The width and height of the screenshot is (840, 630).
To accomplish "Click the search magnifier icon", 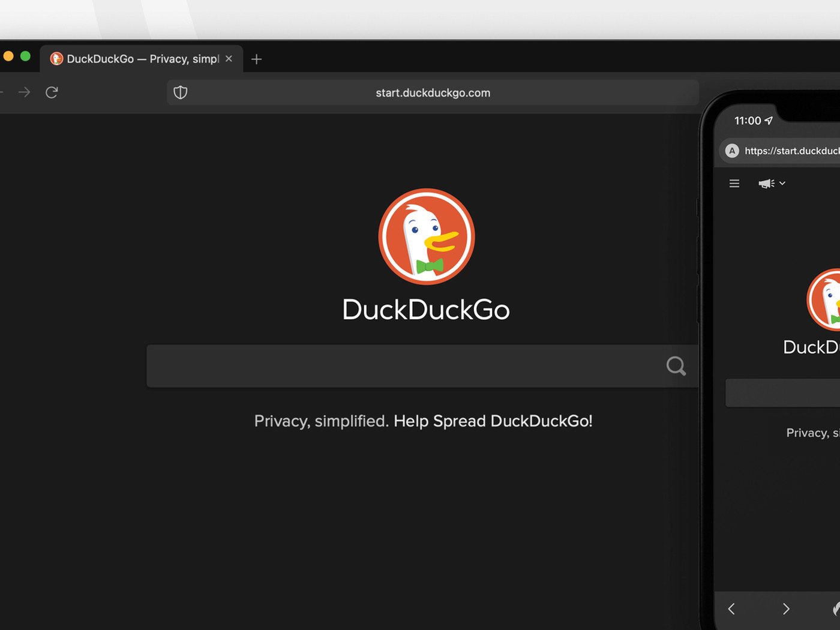I will 676,365.
